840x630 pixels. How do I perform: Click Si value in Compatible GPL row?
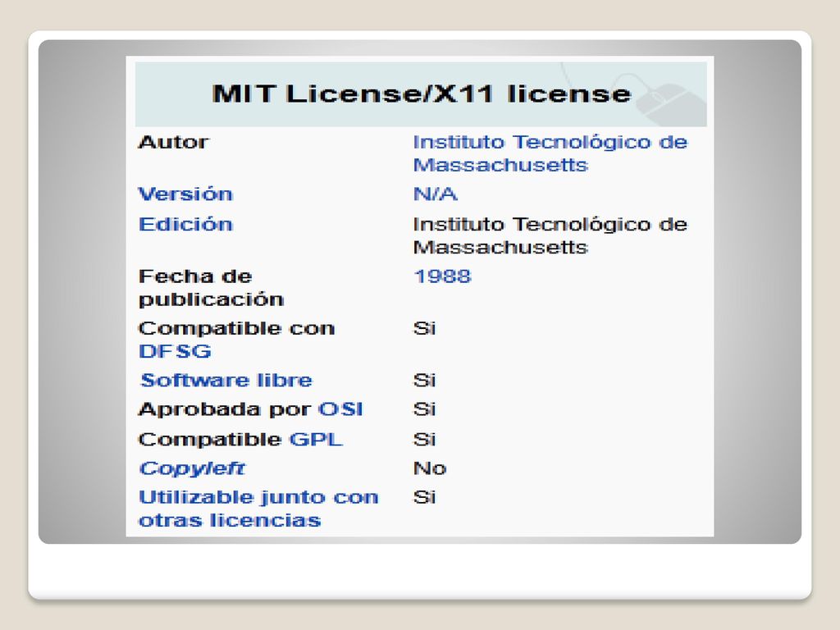[424, 439]
